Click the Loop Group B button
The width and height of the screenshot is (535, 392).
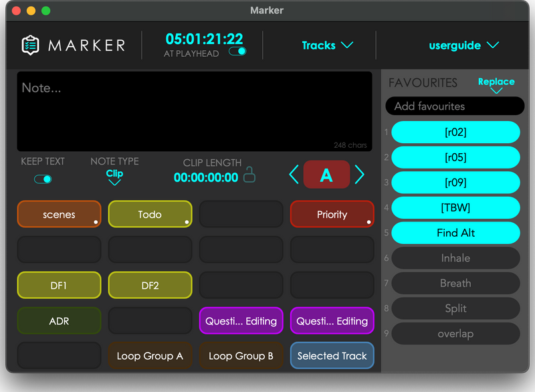[241, 355]
